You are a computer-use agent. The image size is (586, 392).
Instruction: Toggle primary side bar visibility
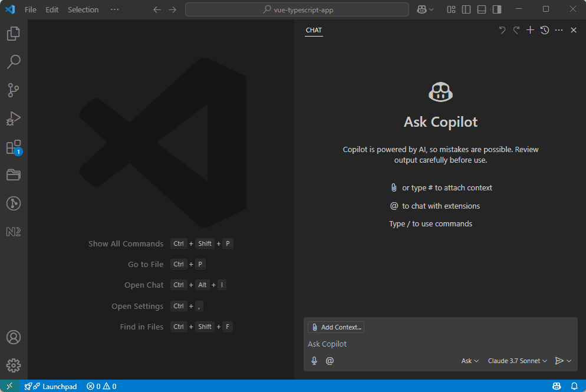point(466,9)
